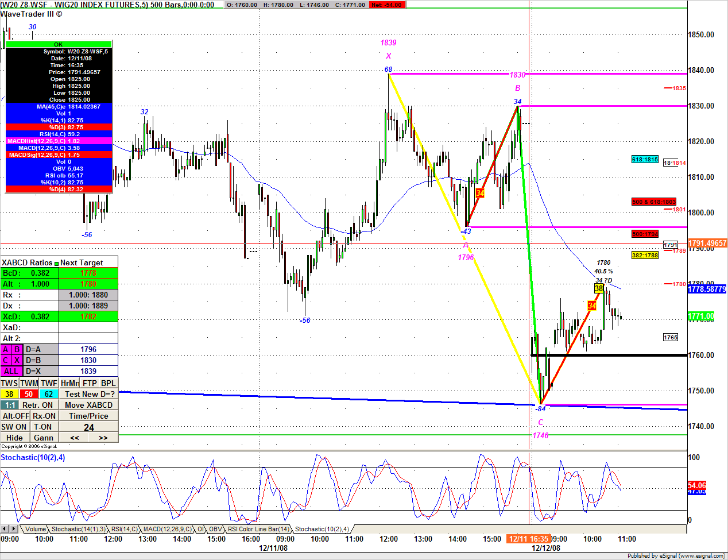The height and width of the screenshot is (560, 728).
Task: Click the BPL button
Action: (109, 383)
